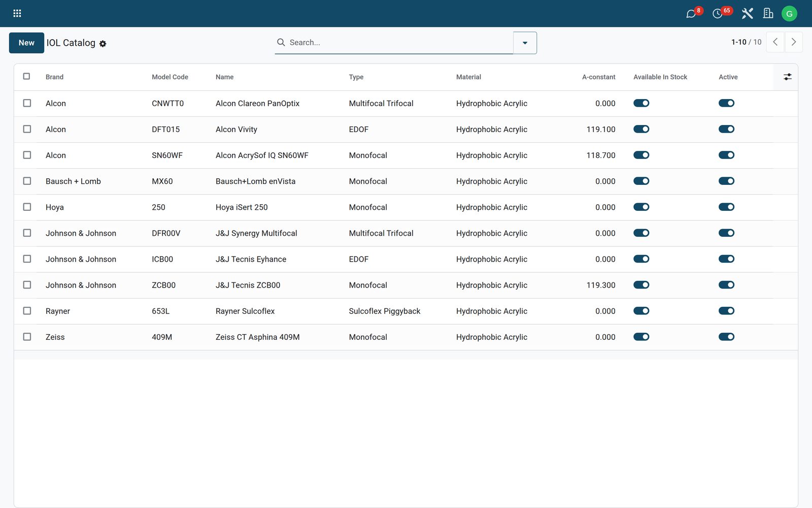Open the Alcon Clareon PanOptix name cell

click(x=257, y=104)
